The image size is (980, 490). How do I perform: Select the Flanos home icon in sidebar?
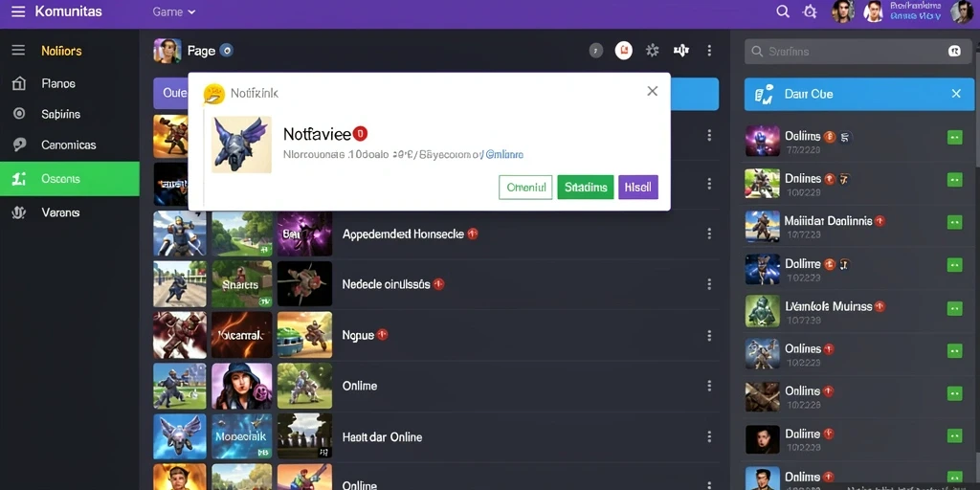tap(19, 83)
